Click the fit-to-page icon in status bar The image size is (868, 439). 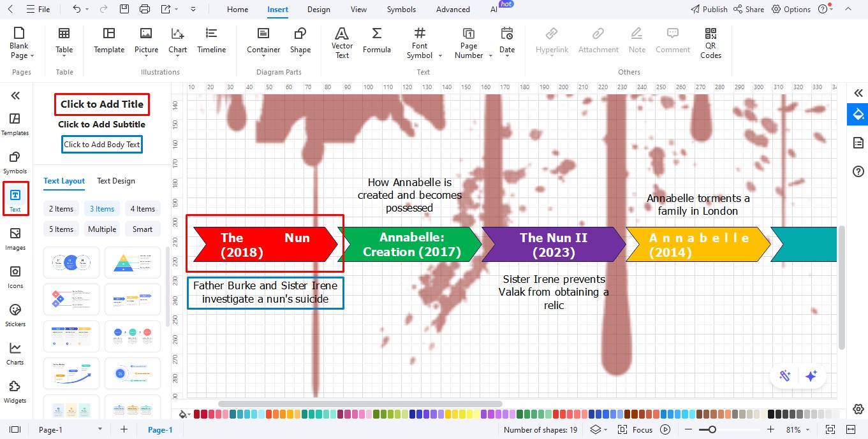click(830, 429)
